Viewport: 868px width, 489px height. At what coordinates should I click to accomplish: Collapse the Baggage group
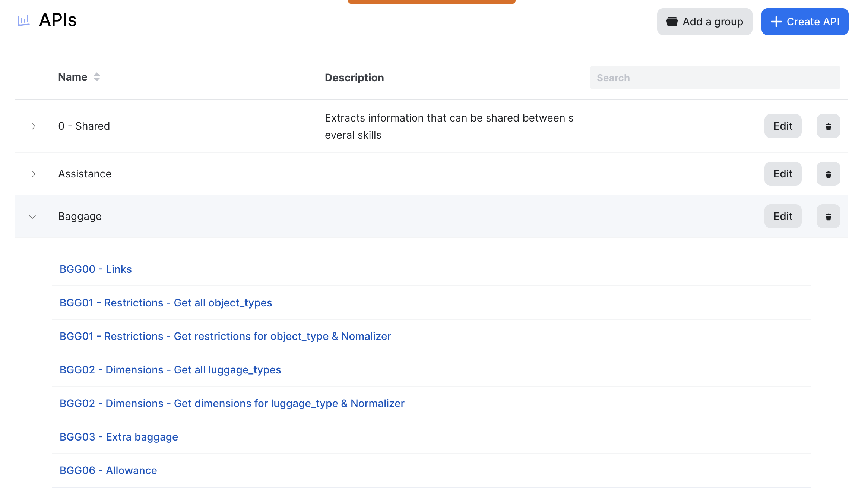[33, 217]
